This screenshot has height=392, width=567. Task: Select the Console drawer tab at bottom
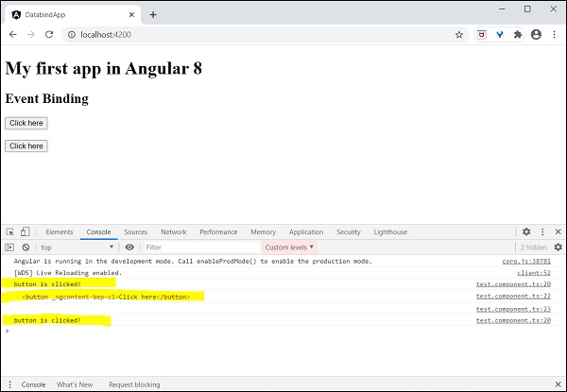tap(33, 384)
